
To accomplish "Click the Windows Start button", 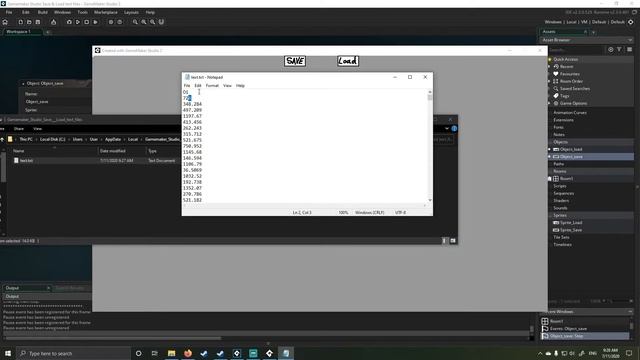I will (8, 353).
